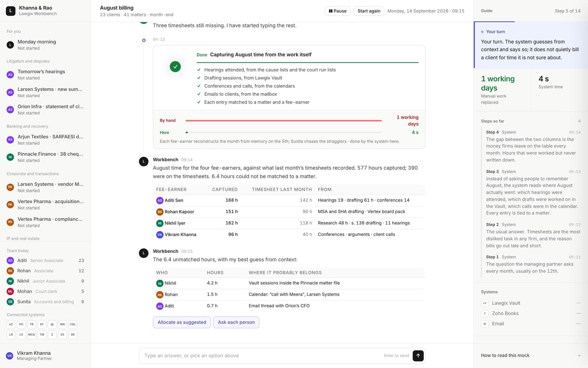This screenshot has height=368, width=588.
Task: Open Step 3 System entry in guide
Action: coord(533,192)
